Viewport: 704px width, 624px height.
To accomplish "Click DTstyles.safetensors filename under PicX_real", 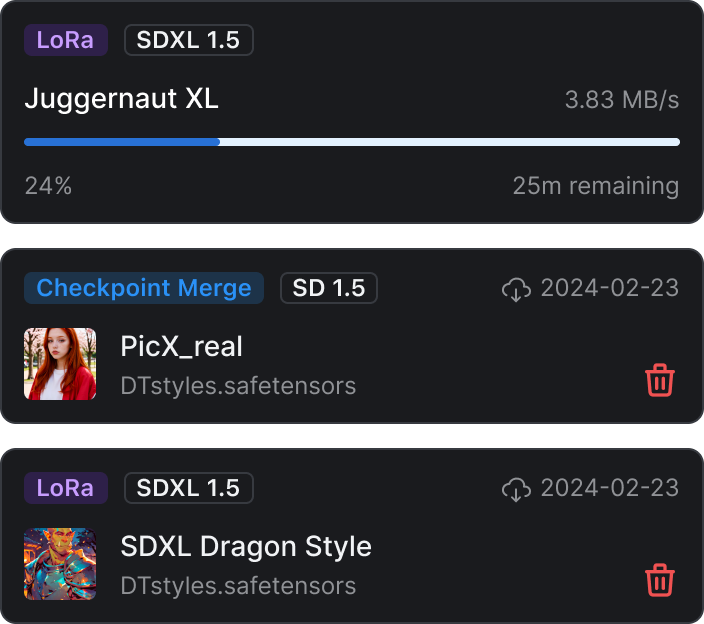I will click(x=238, y=386).
